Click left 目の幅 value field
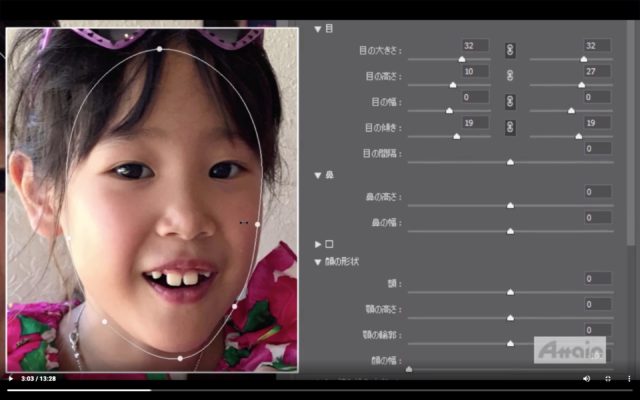The image size is (640, 400). (x=476, y=97)
